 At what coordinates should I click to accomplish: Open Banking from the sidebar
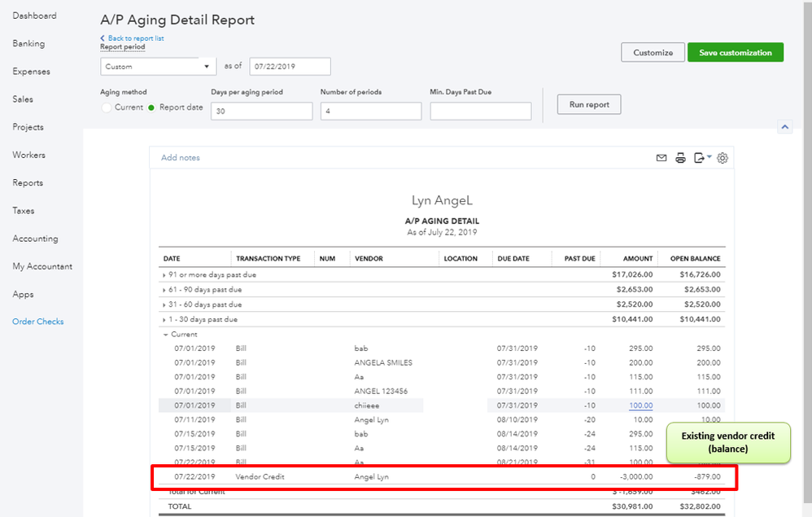coord(28,43)
